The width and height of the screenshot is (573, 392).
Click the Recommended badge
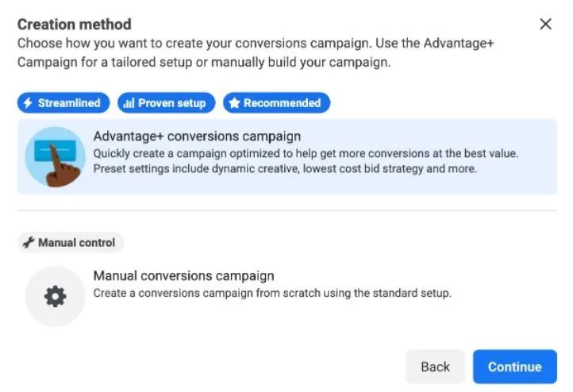(276, 103)
